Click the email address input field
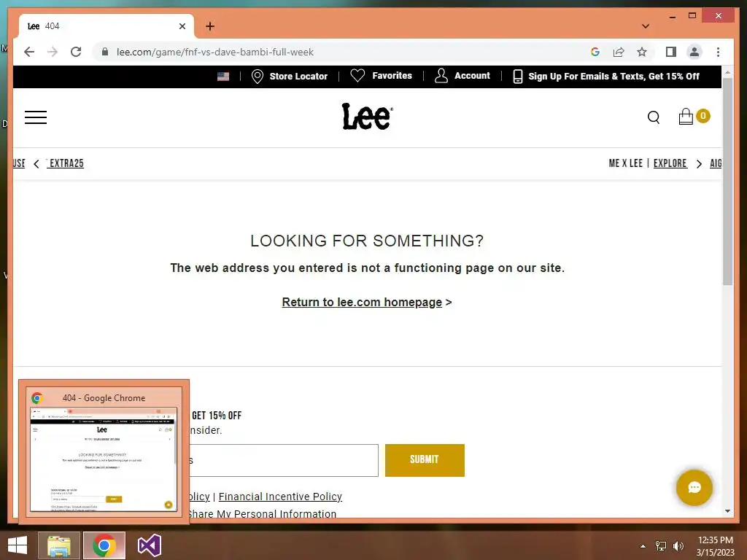 coord(284,460)
